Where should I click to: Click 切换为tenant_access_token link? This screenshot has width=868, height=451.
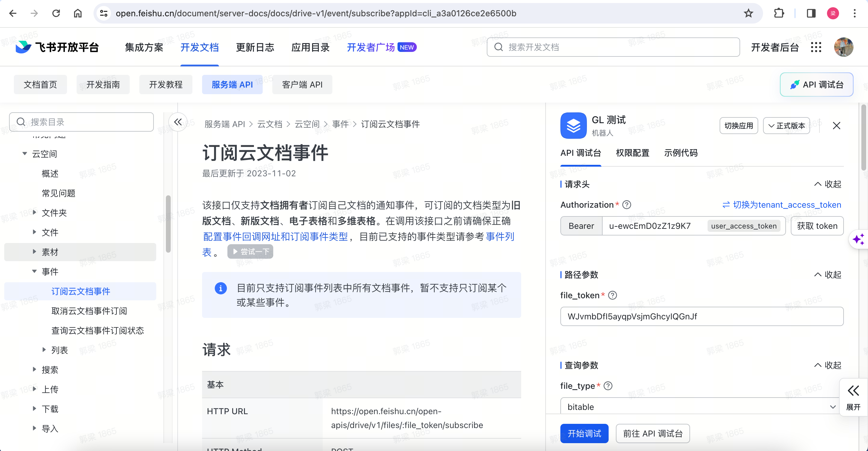pyautogui.click(x=782, y=205)
